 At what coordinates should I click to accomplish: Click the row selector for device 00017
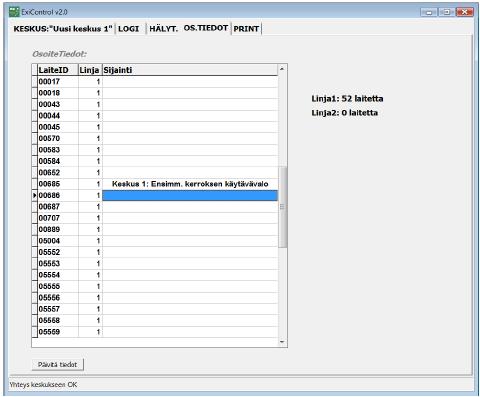(35, 82)
